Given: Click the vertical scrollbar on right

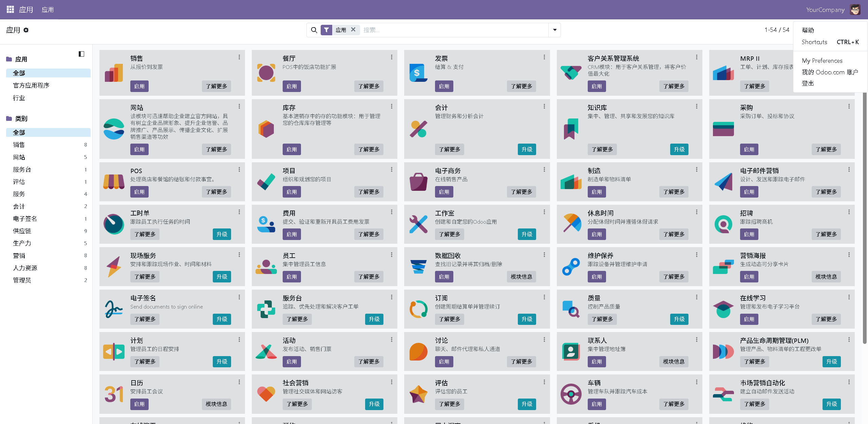Looking at the screenshot, I should pos(864,217).
